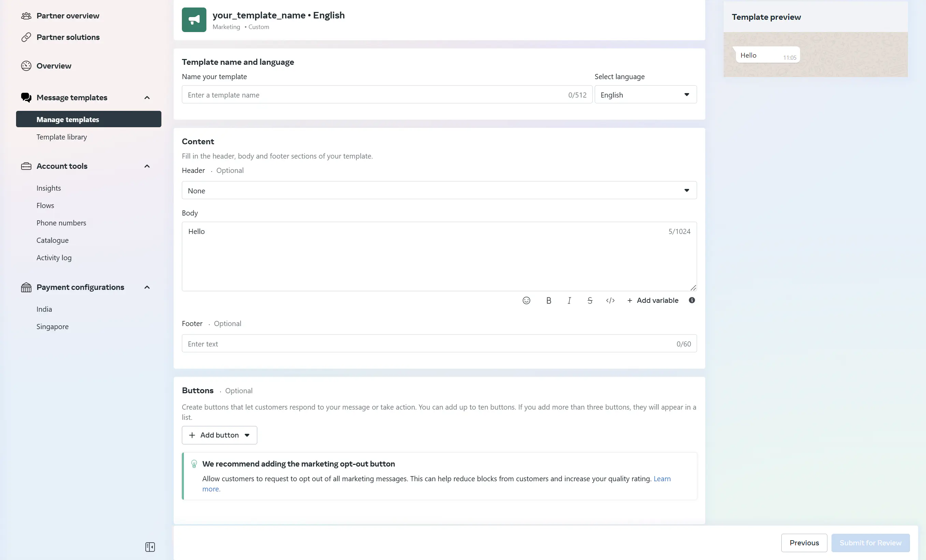This screenshot has height=560, width=926.
Task: Select Manage templates menu item
Action: (x=88, y=119)
